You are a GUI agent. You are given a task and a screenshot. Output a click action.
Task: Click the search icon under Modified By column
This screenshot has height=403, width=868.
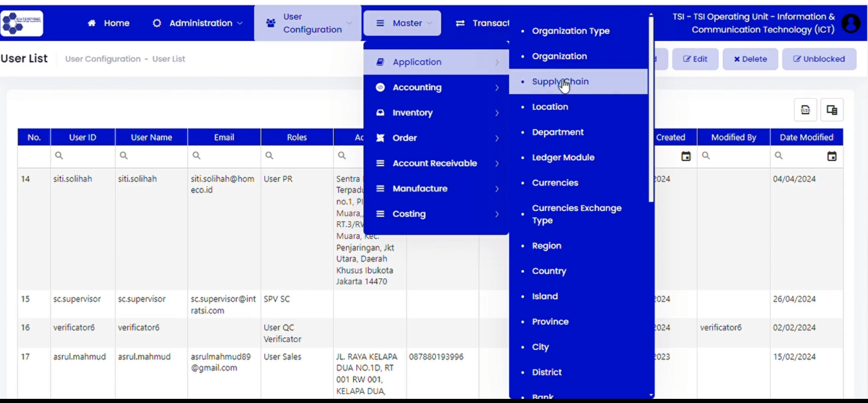click(706, 155)
